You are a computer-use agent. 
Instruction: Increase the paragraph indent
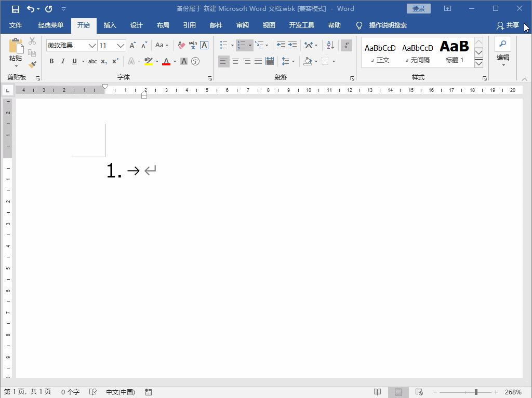(x=292, y=45)
